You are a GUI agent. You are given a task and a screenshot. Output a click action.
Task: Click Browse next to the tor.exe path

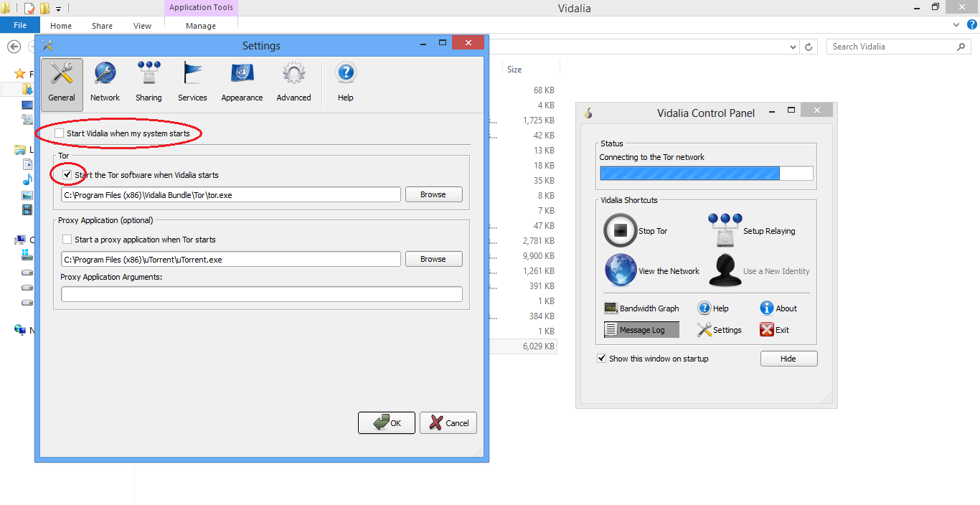pos(433,194)
